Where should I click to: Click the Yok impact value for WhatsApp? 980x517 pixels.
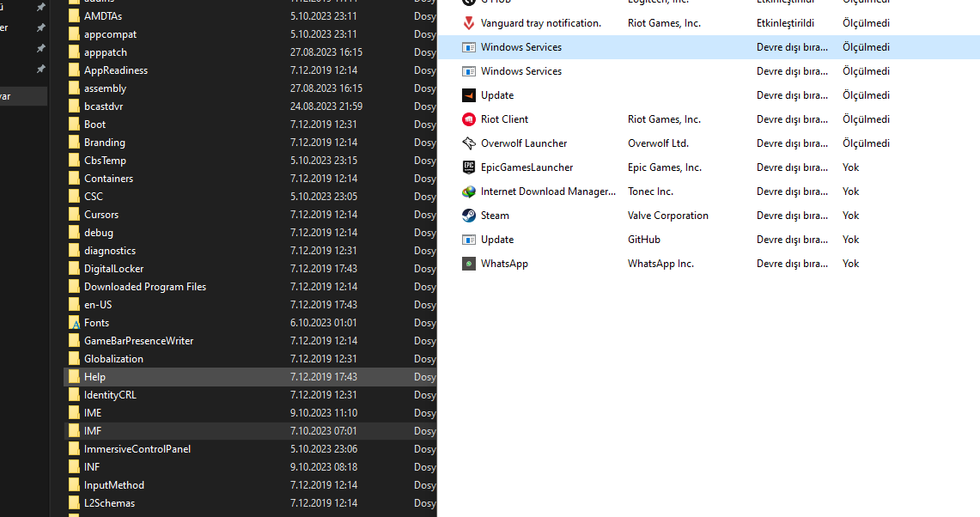tap(850, 264)
